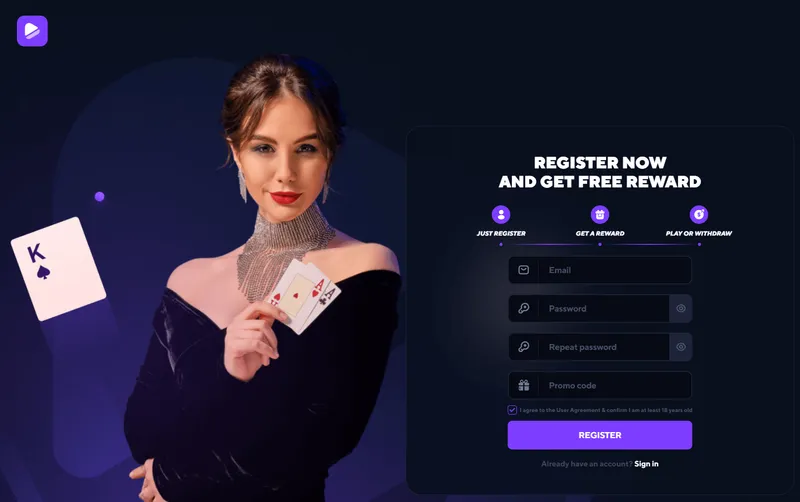Focus the Email input field
The height and width of the screenshot is (502, 800).
coord(600,270)
